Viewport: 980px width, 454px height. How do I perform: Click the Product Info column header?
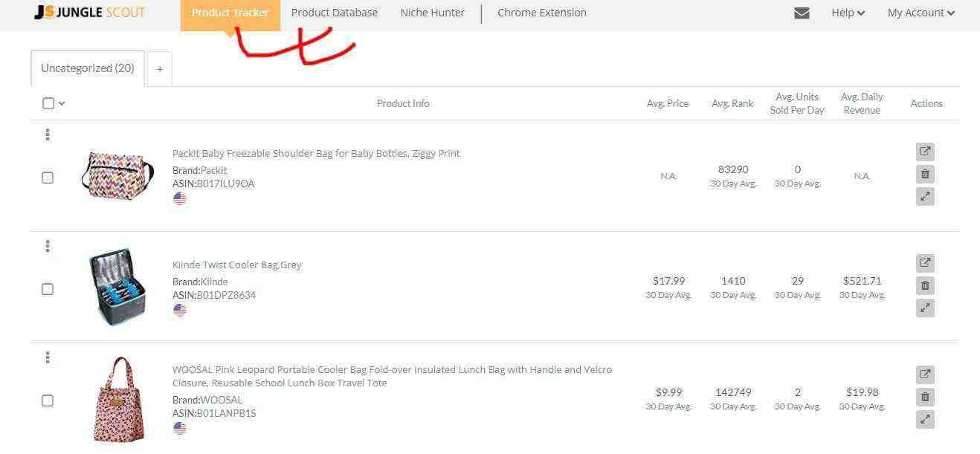(x=403, y=103)
